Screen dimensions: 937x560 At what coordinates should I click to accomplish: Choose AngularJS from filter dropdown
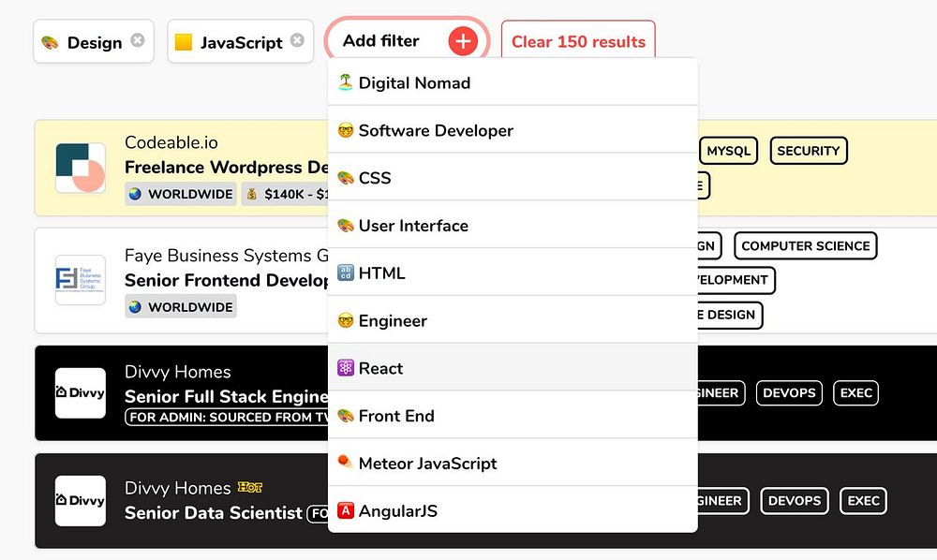tap(513, 511)
